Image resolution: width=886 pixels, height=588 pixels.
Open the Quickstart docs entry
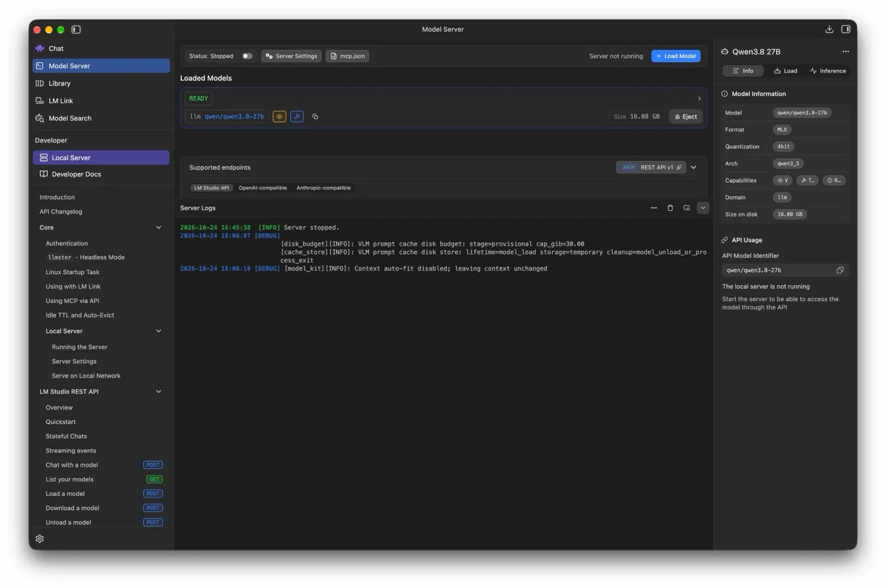[61, 422]
